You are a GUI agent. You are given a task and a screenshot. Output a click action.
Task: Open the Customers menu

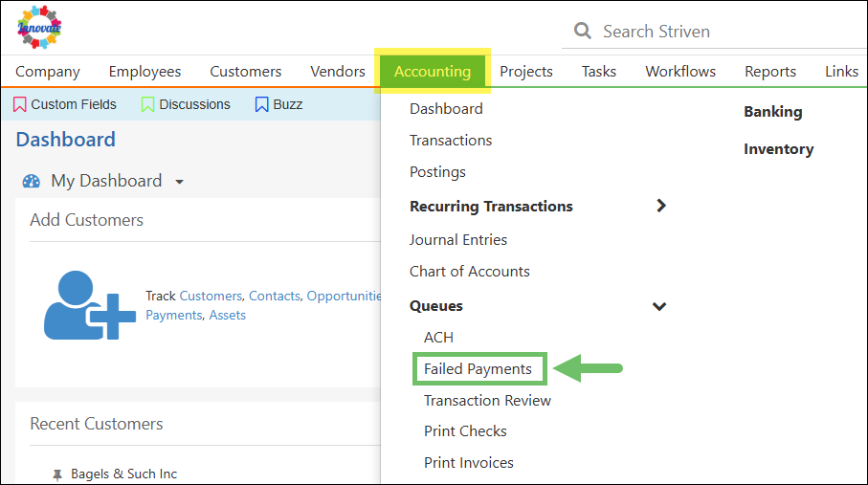tap(246, 72)
